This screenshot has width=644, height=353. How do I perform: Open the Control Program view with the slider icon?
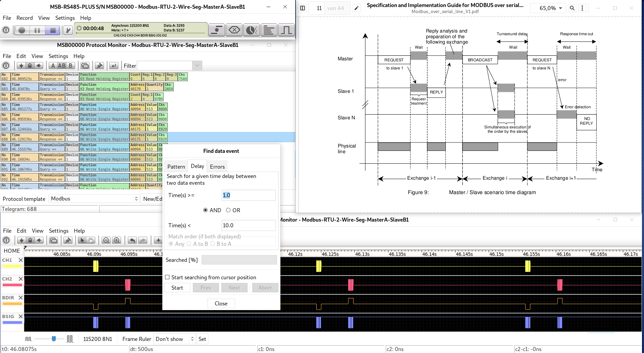click(217, 30)
